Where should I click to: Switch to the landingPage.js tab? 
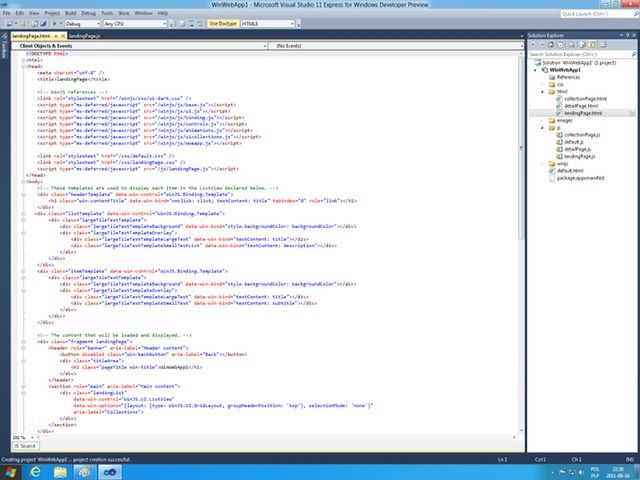click(84, 36)
